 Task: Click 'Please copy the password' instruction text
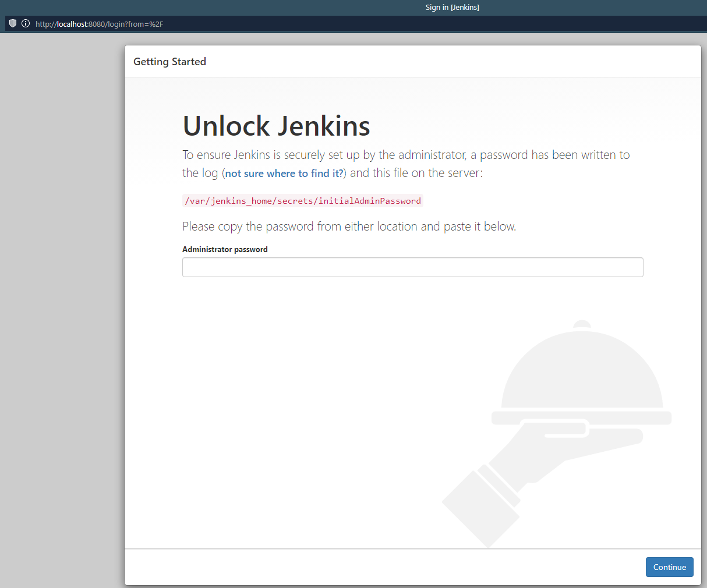[x=349, y=226]
